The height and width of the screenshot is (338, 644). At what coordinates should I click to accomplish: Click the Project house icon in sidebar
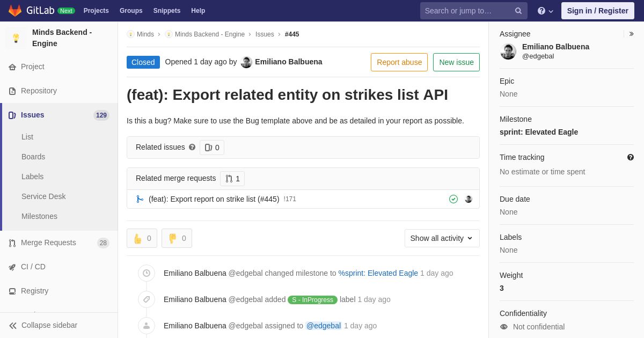pos(12,67)
